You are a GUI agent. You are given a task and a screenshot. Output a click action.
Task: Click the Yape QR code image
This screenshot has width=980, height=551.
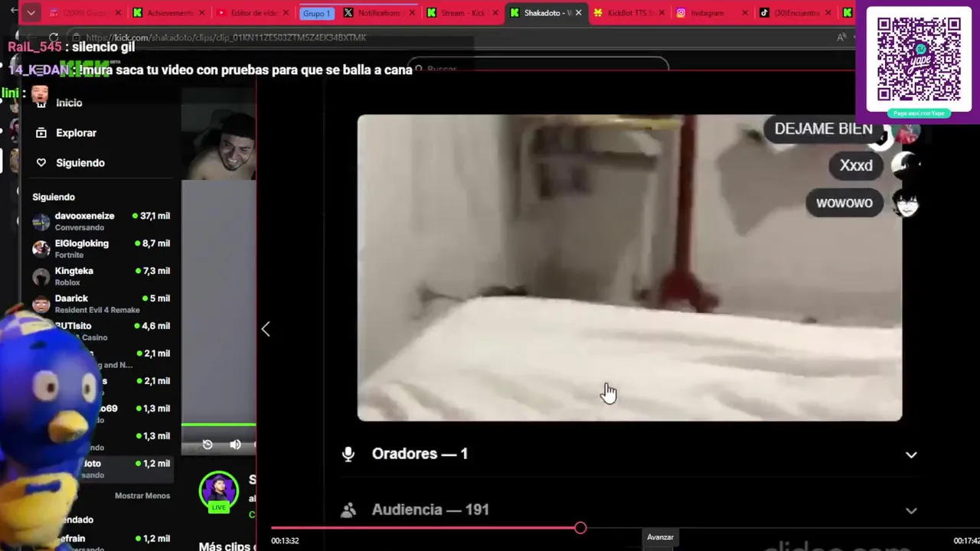[919, 60]
